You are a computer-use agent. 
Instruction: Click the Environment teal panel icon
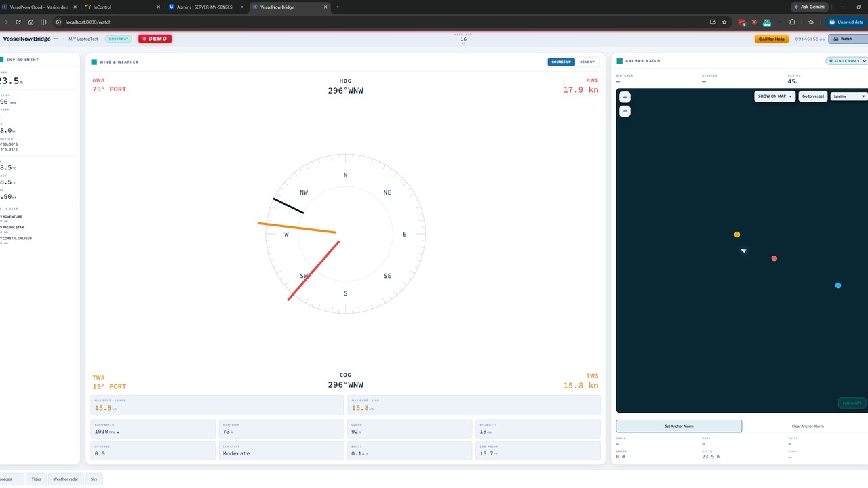[x=2, y=60]
